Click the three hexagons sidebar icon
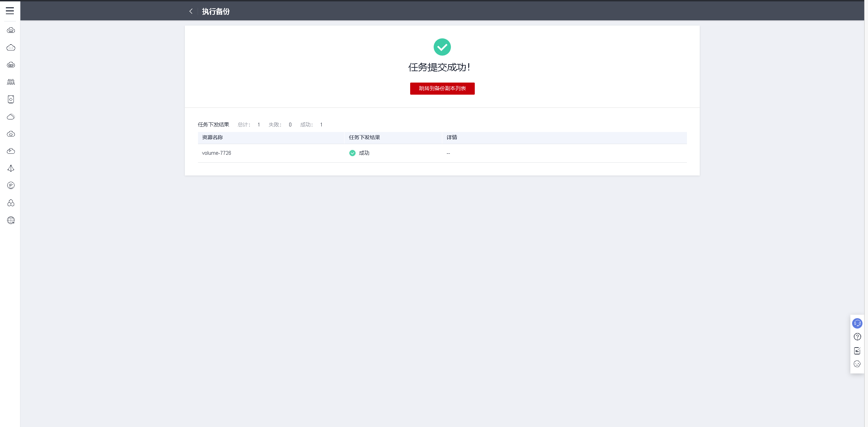Screen dimensions: 868x427 point(11,203)
